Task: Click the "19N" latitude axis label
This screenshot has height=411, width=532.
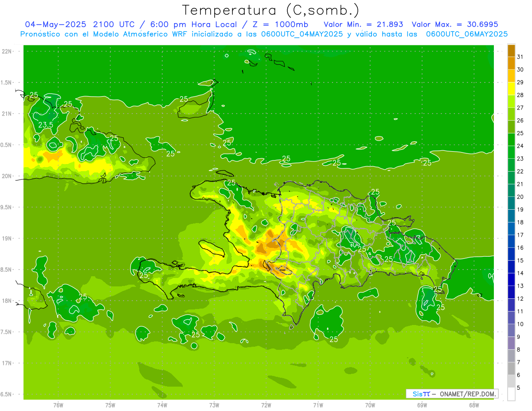Action: pyautogui.click(x=7, y=239)
